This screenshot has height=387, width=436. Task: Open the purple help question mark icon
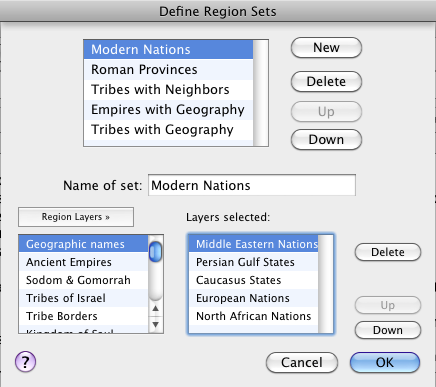coord(25,362)
